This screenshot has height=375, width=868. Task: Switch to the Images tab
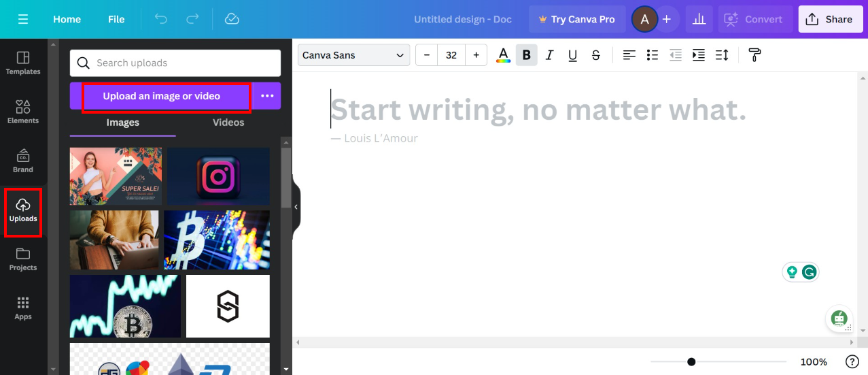123,123
